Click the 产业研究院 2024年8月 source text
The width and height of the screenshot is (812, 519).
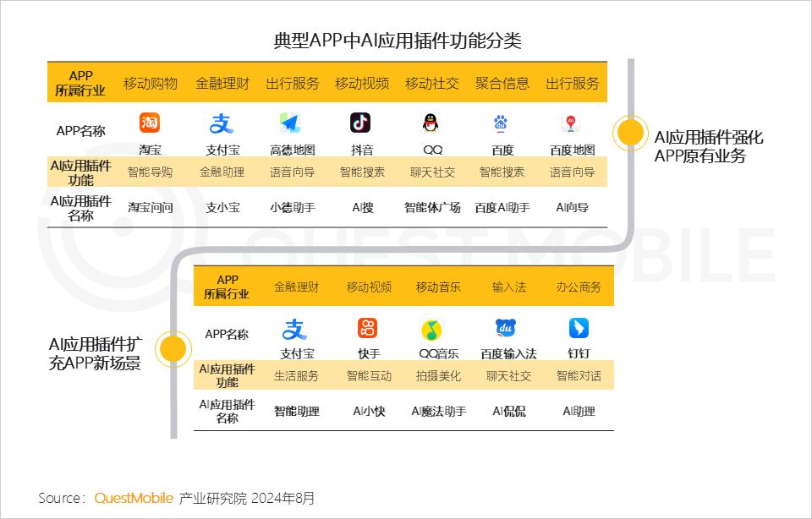pos(246,499)
